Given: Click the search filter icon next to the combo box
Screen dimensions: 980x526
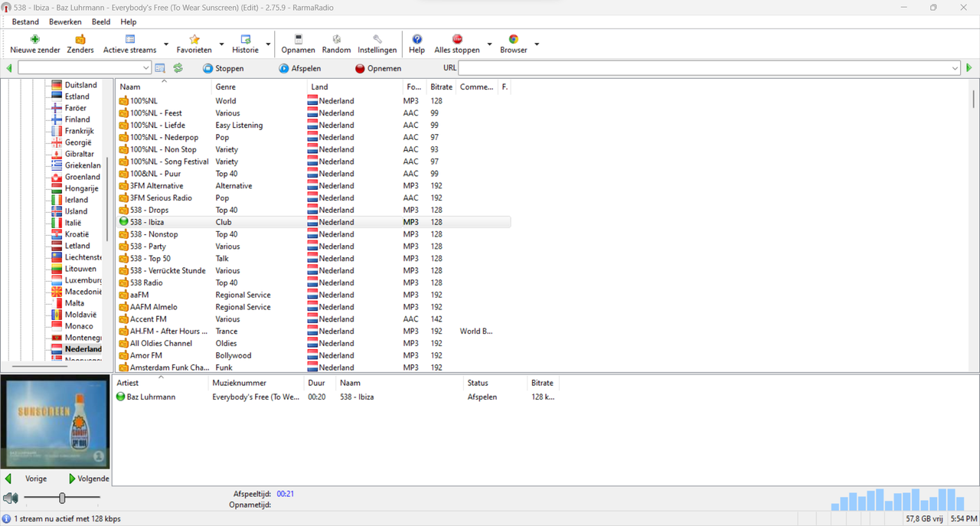Looking at the screenshot, I should [x=160, y=68].
